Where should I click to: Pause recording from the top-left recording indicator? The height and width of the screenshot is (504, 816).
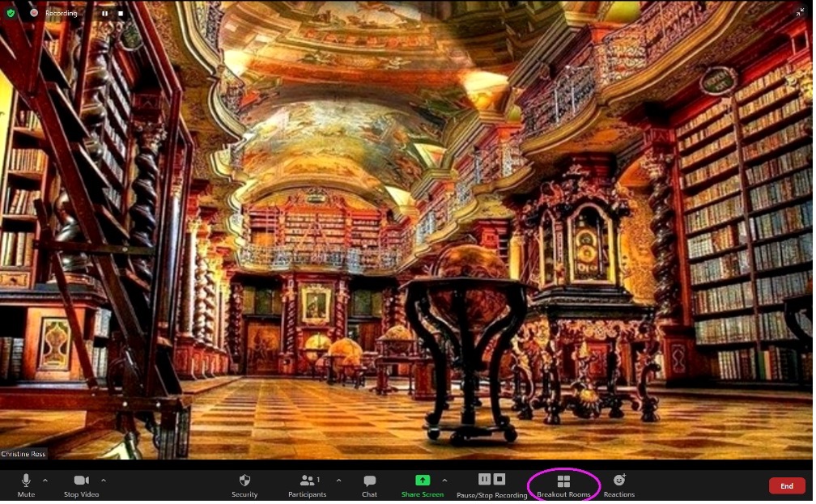click(105, 14)
